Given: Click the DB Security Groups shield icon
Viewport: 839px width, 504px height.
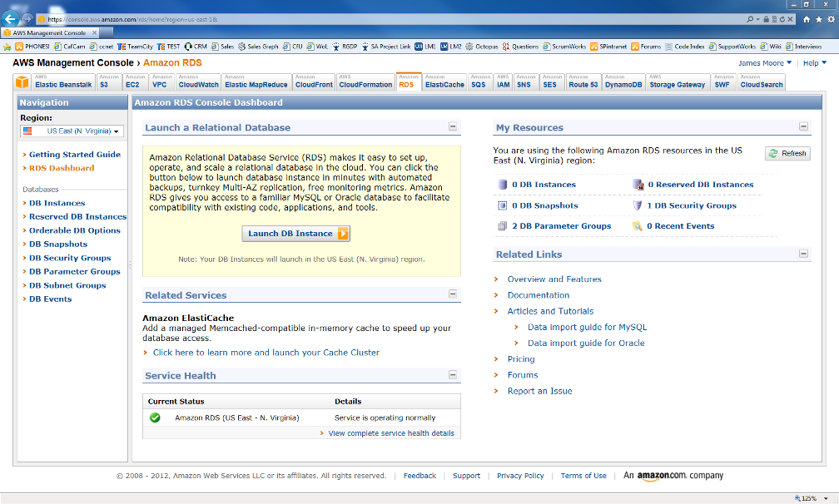Looking at the screenshot, I should pyautogui.click(x=638, y=205).
